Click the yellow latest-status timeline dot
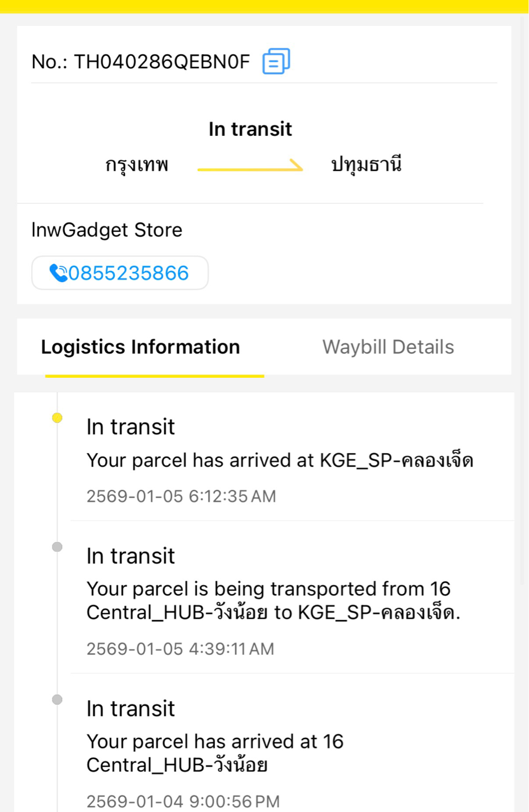 click(57, 418)
